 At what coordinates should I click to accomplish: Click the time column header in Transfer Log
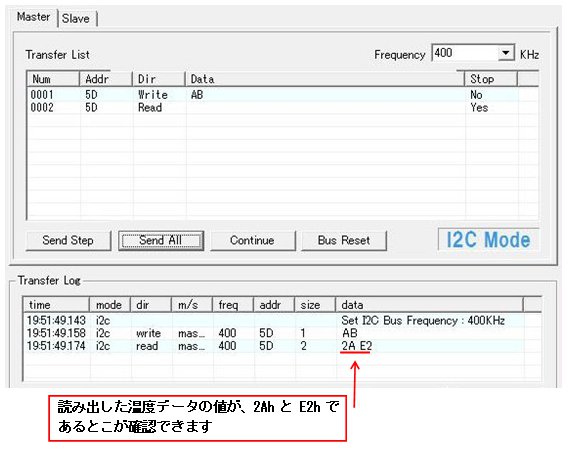point(57,305)
